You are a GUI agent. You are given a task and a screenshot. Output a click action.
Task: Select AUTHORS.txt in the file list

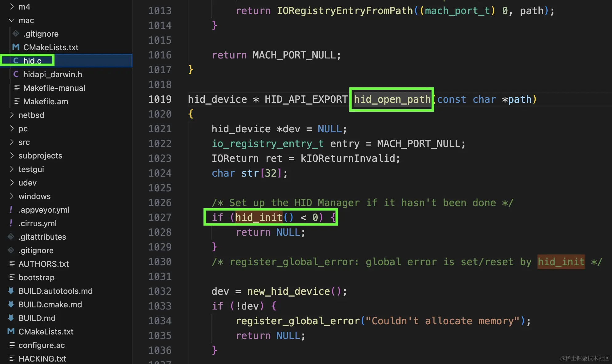coord(43,264)
